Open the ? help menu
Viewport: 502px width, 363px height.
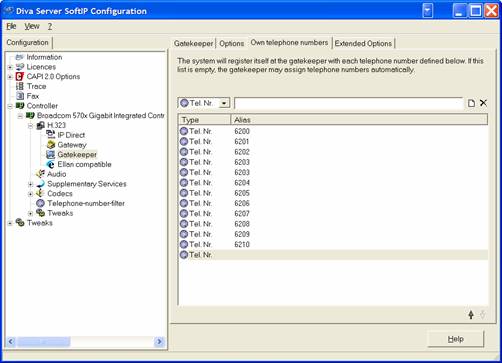[50, 26]
